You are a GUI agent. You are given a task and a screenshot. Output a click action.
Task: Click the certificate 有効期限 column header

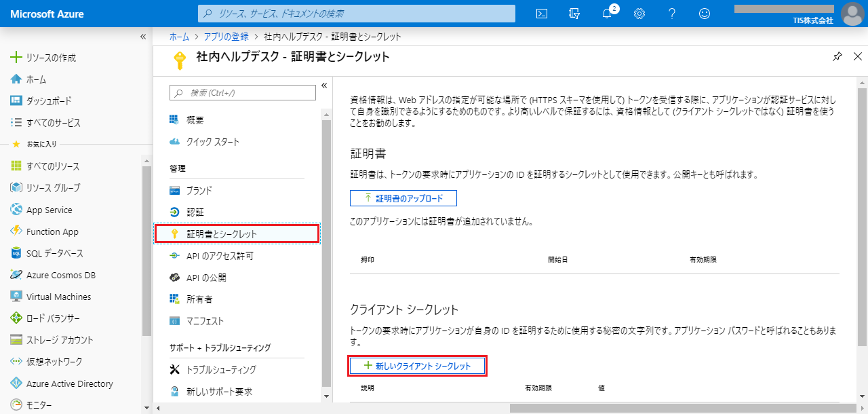click(703, 259)
